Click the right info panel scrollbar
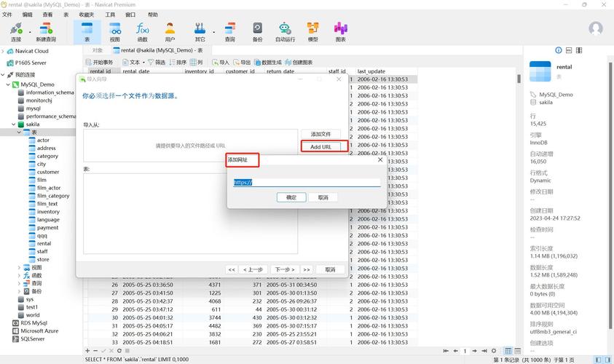The height and width of the screenshot is (364, 614). (x=610, y=196)
